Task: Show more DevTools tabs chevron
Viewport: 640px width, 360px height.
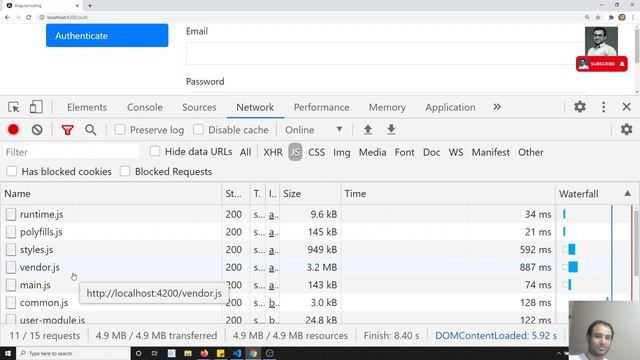Action: click(497, 107)
